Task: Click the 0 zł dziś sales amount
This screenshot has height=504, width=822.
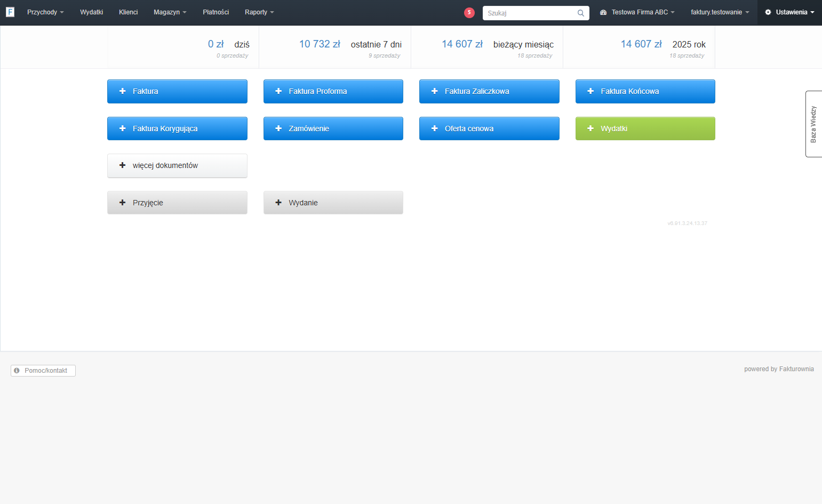Action: tap(216, 44)
